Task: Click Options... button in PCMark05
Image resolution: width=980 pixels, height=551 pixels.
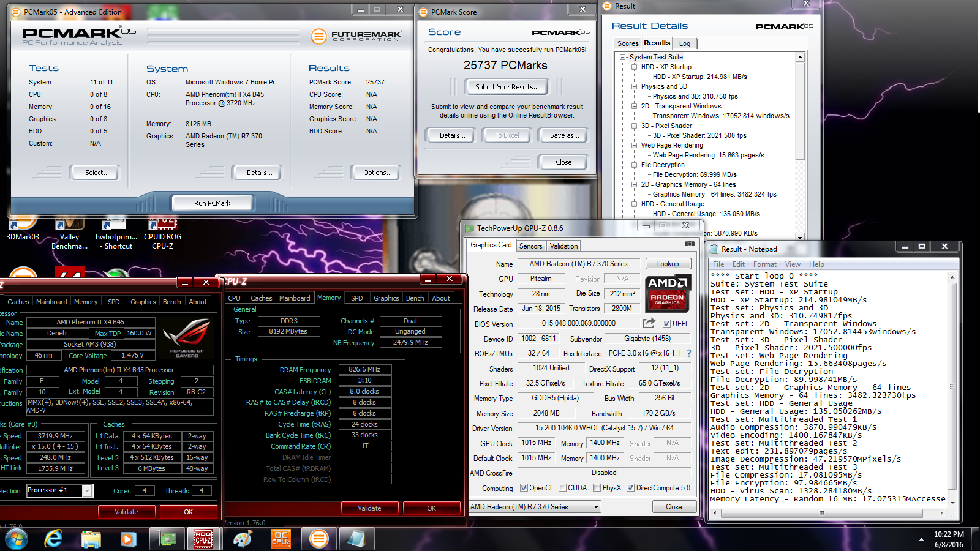Action: (x=377, y=173)
